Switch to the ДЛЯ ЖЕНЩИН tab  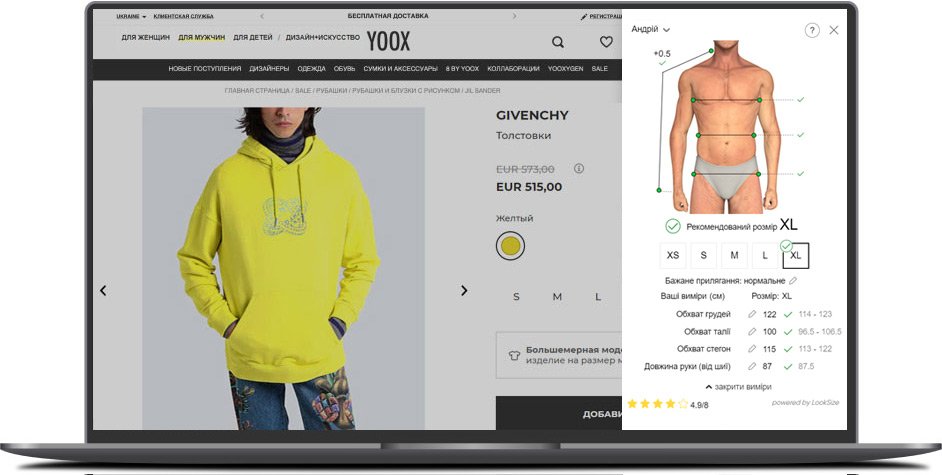point(146,37)
